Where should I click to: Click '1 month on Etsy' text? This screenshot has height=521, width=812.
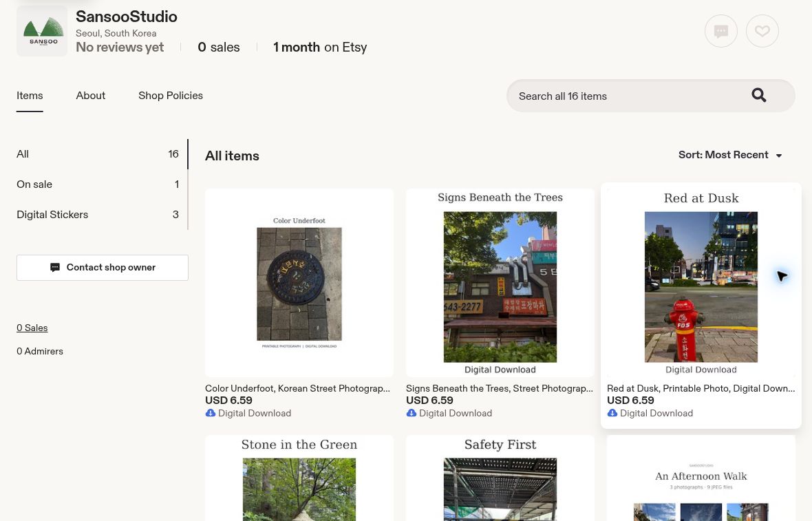pos(320,47)
